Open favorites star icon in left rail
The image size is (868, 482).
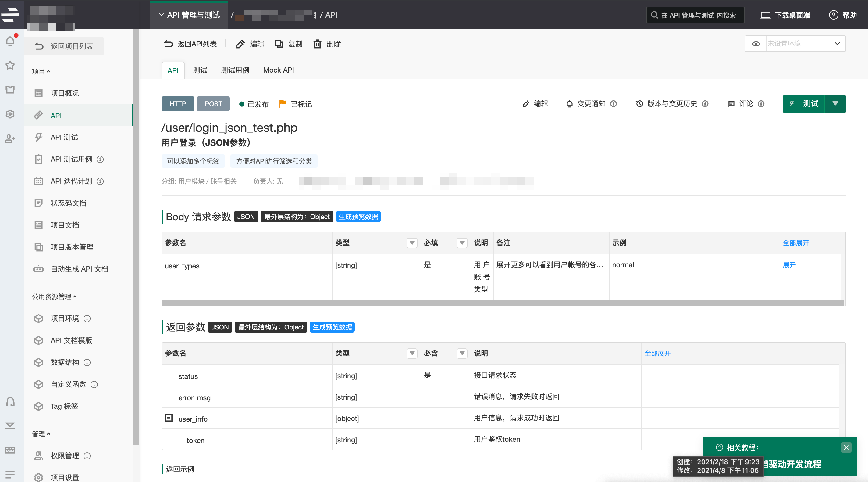10,65
